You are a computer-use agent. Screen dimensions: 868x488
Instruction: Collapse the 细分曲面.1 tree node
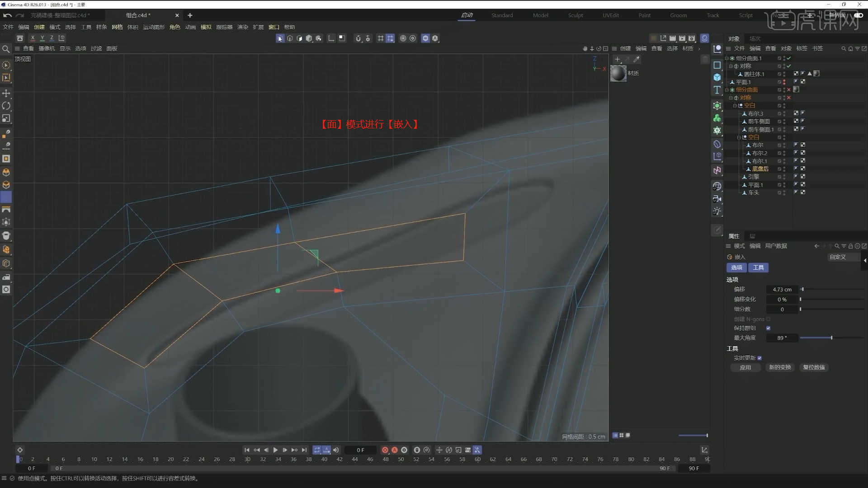(727, 58)
